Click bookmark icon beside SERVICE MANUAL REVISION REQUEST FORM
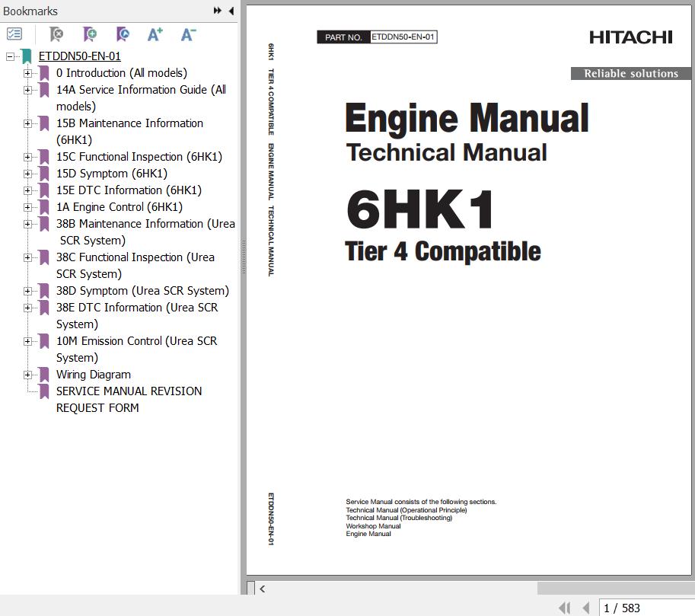695x616 pixels. click(x=44, y=391)
